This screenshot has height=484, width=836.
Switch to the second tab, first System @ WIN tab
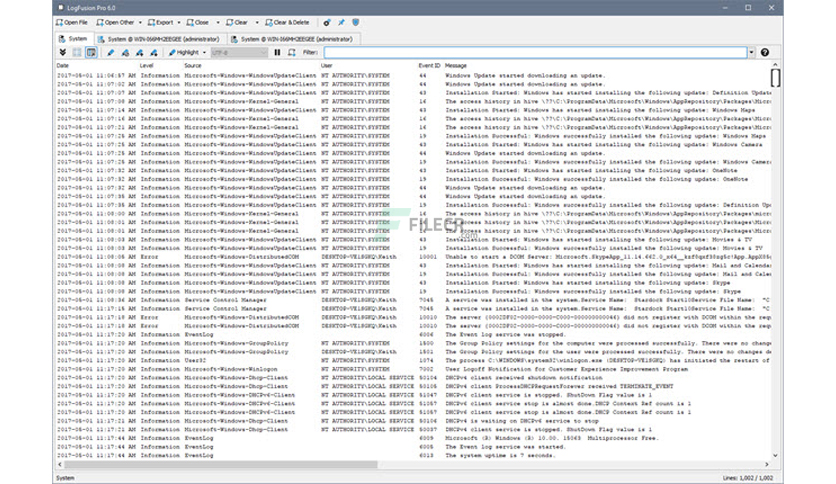pyautogui.click(x=159, y=39)
